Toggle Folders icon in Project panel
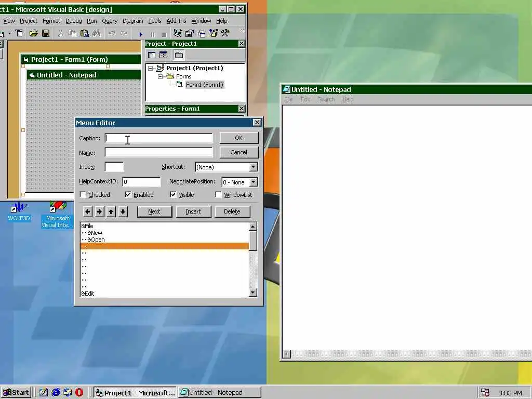532x399 pixels. pyautogui.click(x=179, y=55)
